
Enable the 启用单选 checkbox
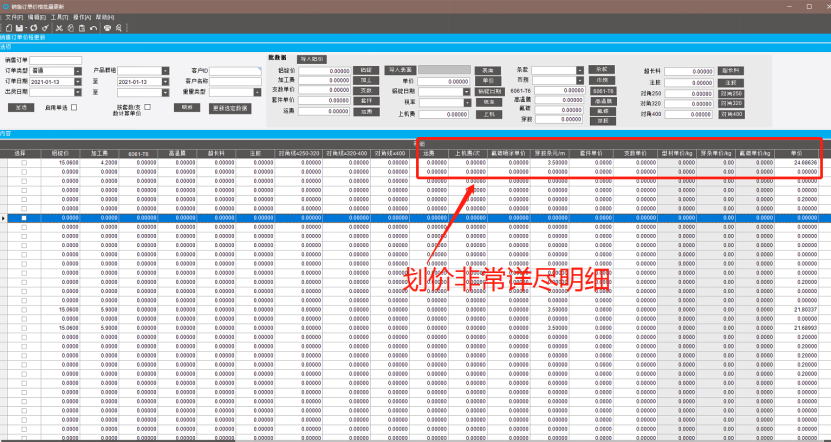pyautogui.click(x=73, y=106)
